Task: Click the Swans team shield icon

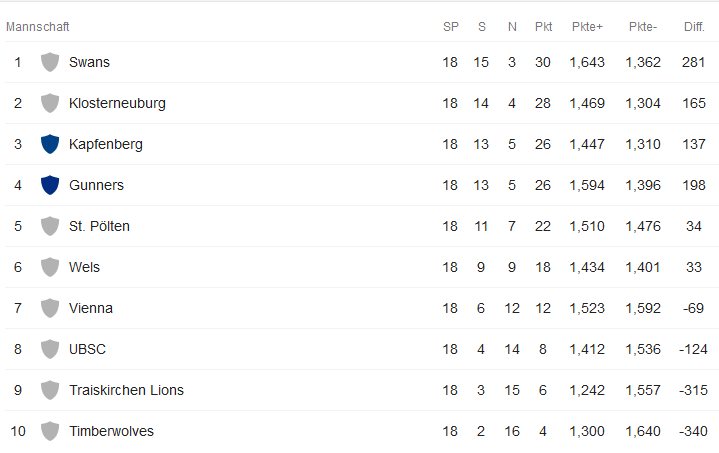Action: [x=50, y=62]
